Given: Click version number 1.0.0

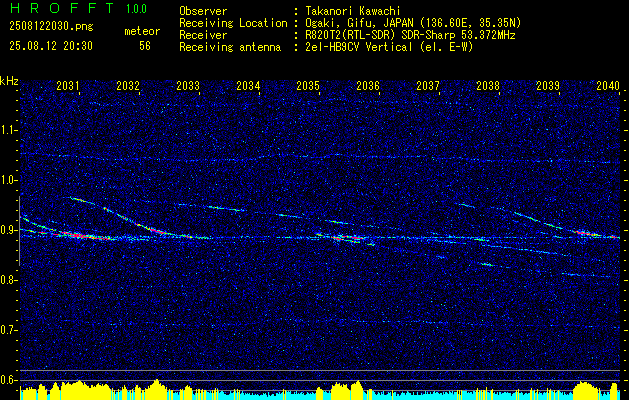Looking at the screenshot, I should (x=136, y=8).
